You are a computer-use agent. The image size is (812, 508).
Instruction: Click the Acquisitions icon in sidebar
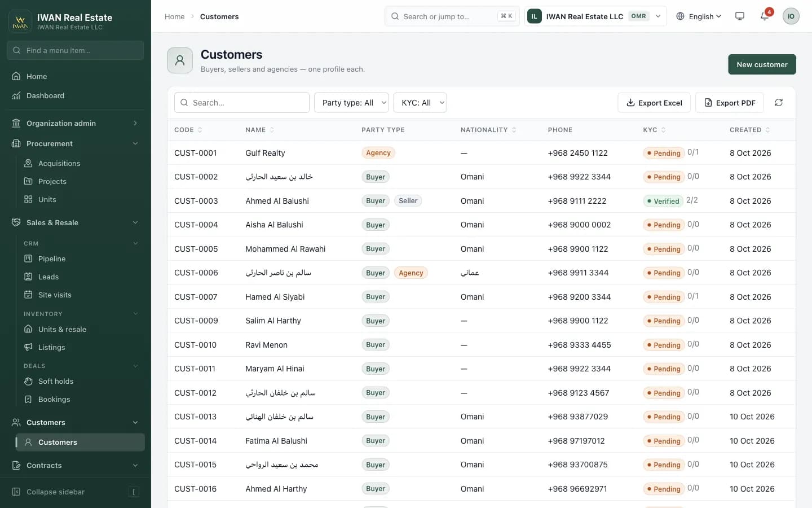tap(28, 163)
